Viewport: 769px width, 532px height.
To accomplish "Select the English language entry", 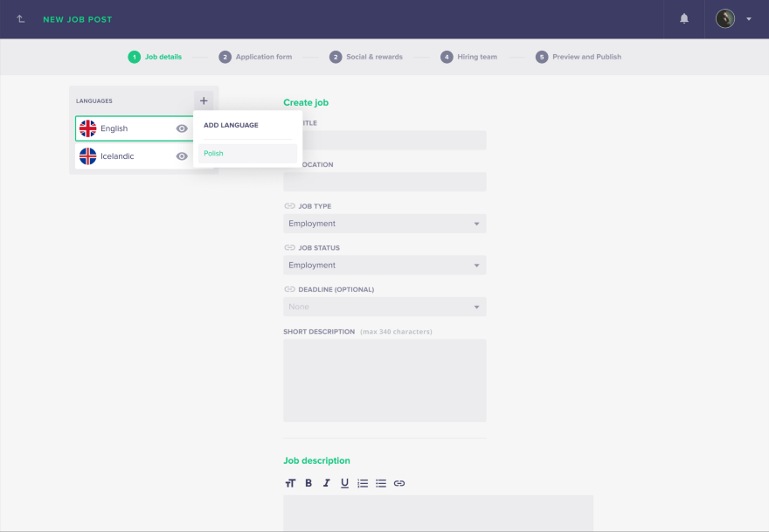I will click(122, 128).
